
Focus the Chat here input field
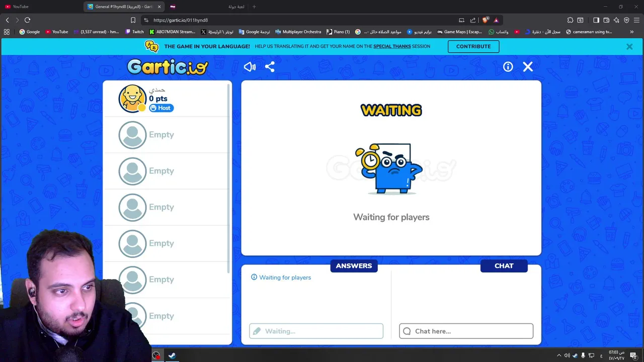(466, 331)
